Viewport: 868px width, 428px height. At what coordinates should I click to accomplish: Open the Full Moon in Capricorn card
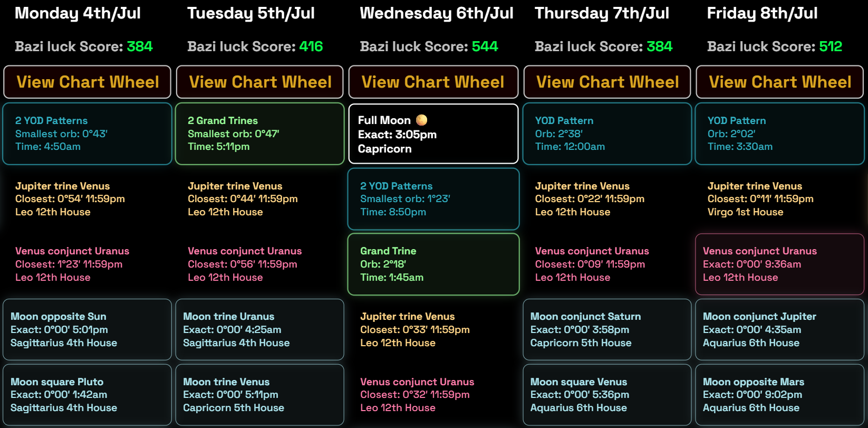(433, 134)
